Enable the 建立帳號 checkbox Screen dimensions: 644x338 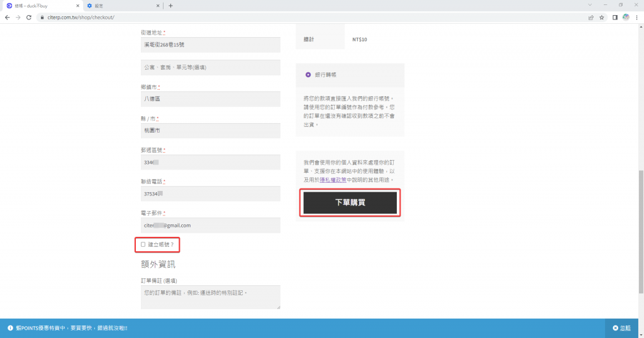143,244
